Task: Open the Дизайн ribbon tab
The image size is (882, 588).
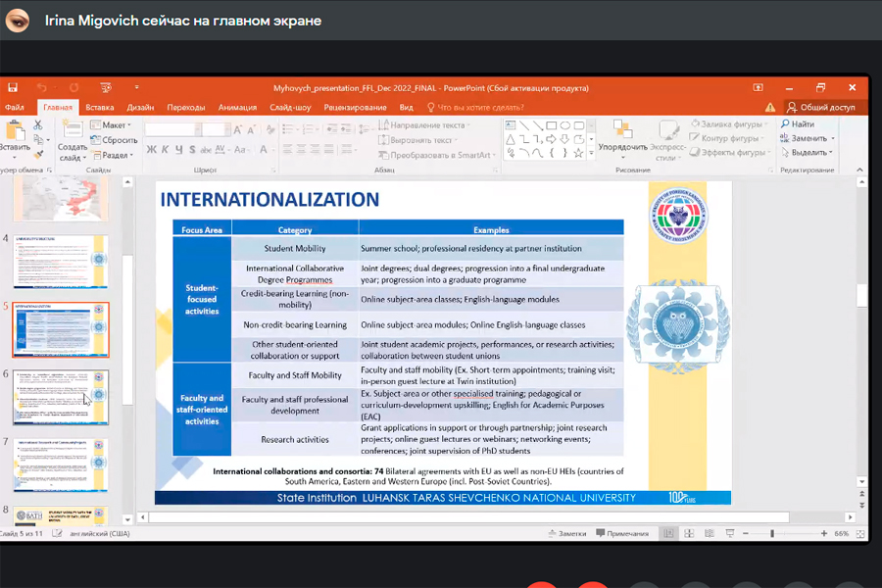Action: [140, 107]
